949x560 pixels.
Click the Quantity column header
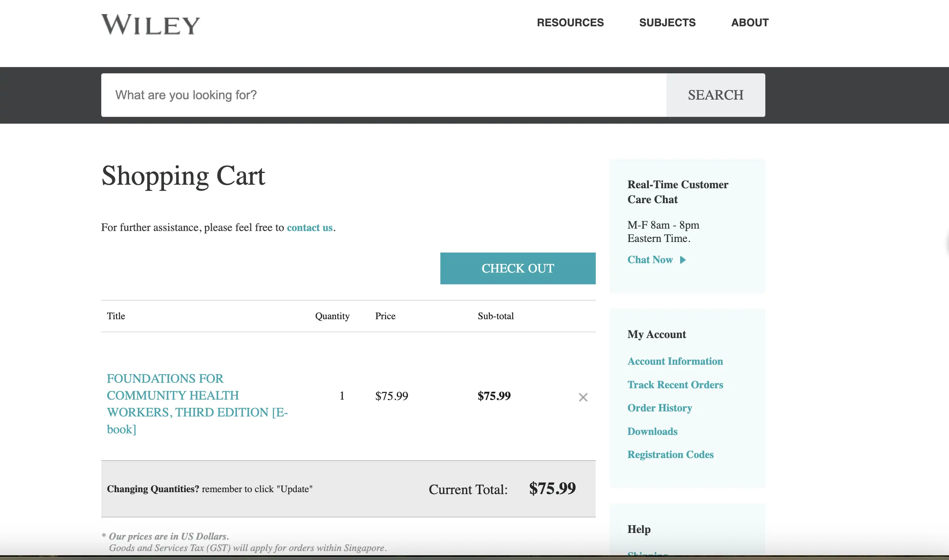pos(332,316)
